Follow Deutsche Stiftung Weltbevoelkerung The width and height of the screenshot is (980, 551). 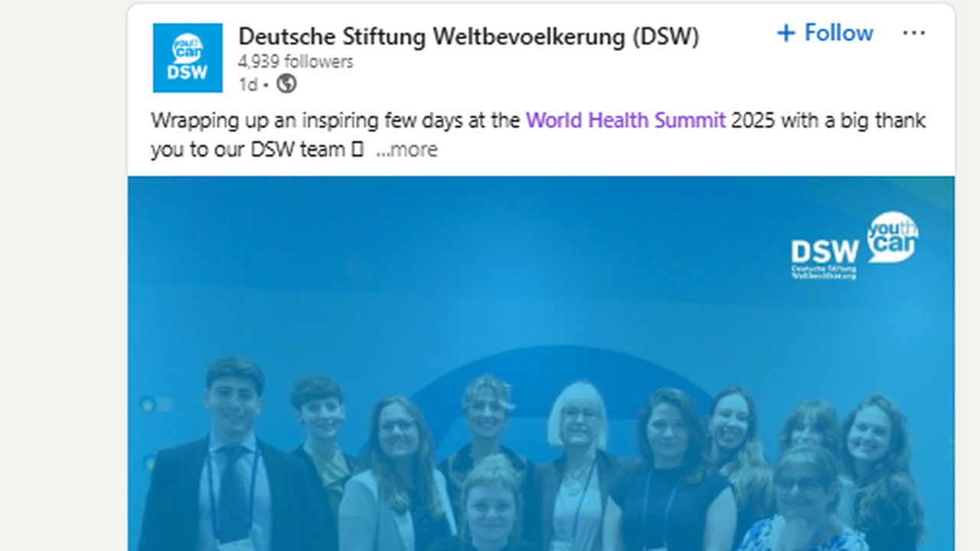coord(825,33)
